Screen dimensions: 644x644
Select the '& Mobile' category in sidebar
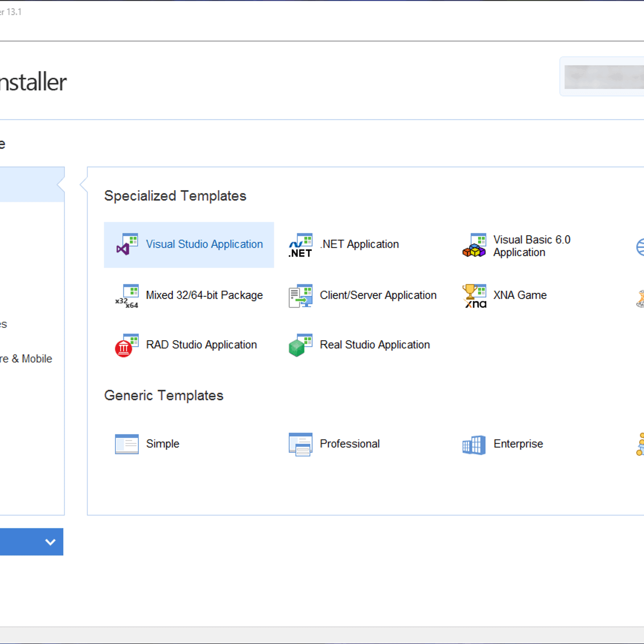(x=26, y=359)
